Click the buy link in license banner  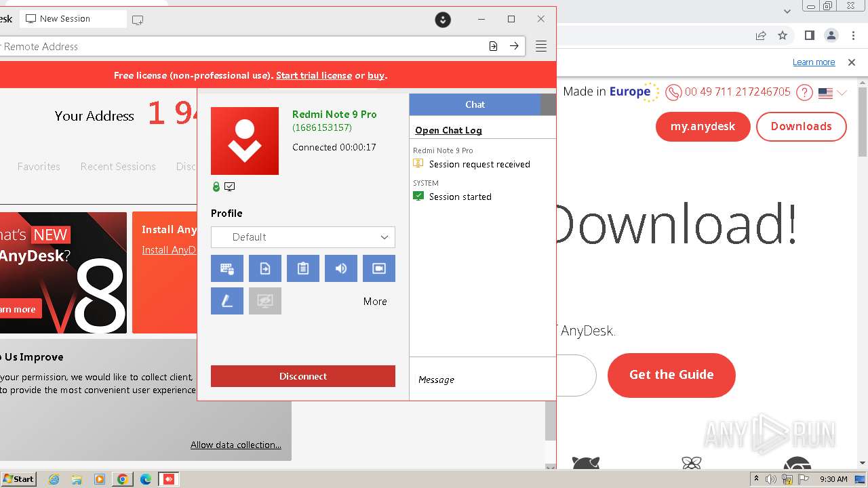(x=376, y=75)
